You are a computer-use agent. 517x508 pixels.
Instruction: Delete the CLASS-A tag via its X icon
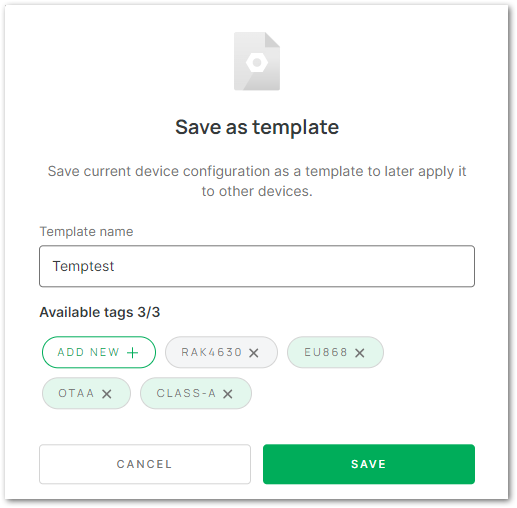click(x=228, y=394)
